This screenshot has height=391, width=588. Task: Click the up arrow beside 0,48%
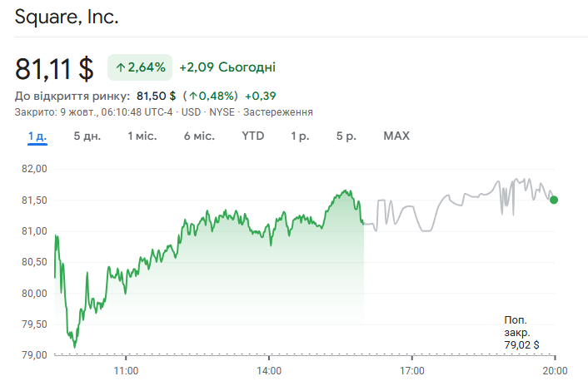191,96
